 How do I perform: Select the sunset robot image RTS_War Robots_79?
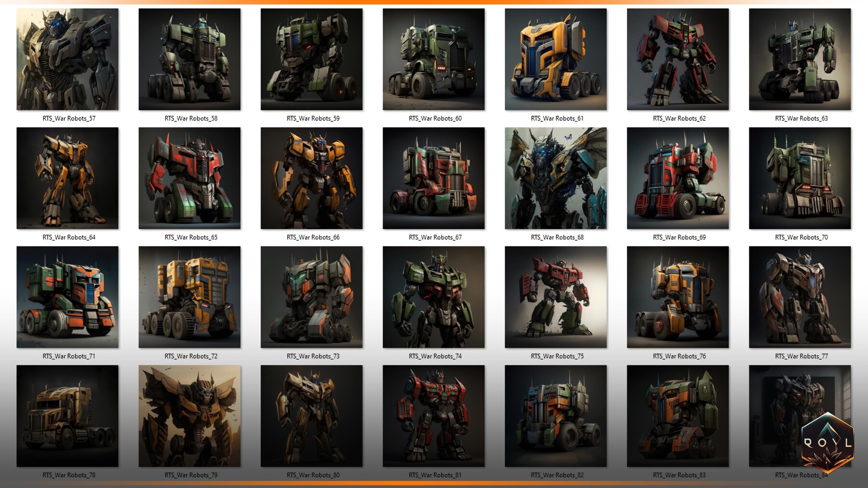click(190, 415)
